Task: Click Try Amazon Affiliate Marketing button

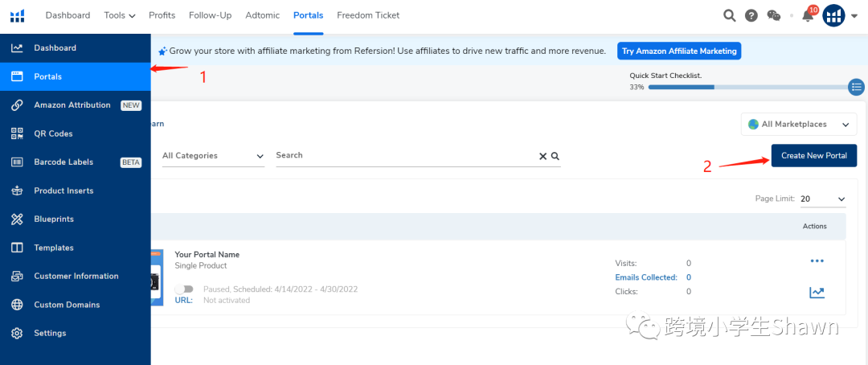Action: click(x=679, y=51)
